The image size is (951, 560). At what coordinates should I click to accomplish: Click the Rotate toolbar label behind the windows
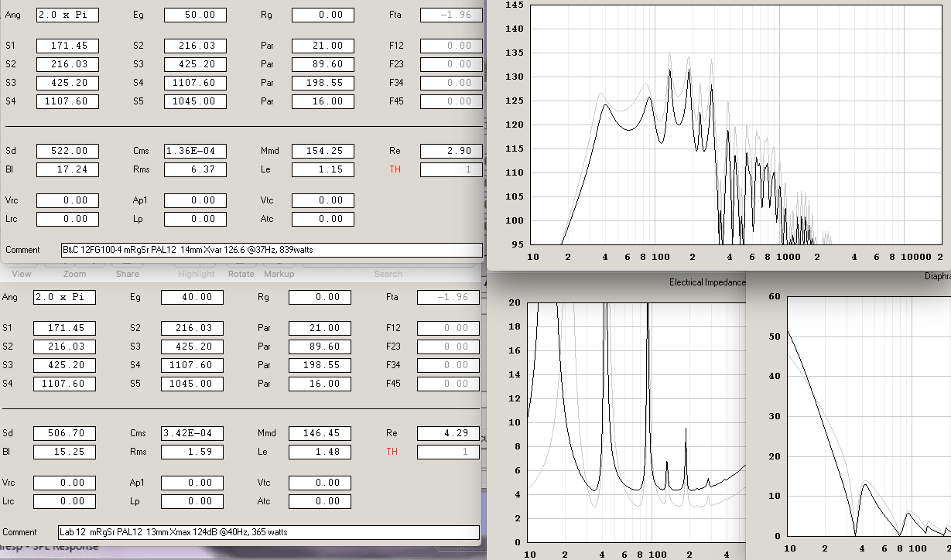pos(241,274)
